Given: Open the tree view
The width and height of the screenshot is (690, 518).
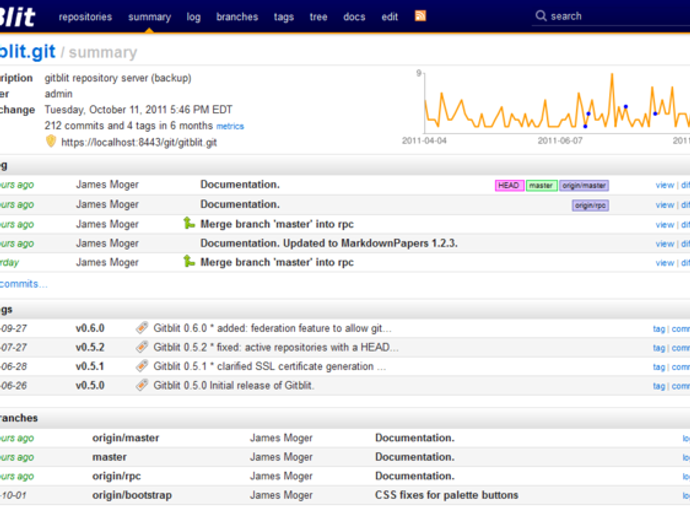Looking at the screenshot, I should tap(318, 17).
